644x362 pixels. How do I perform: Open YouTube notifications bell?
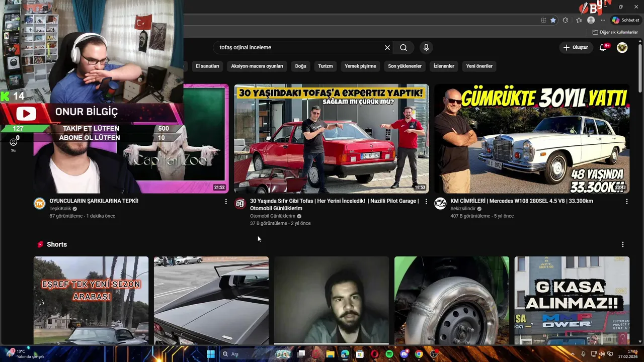click(603, 48)
